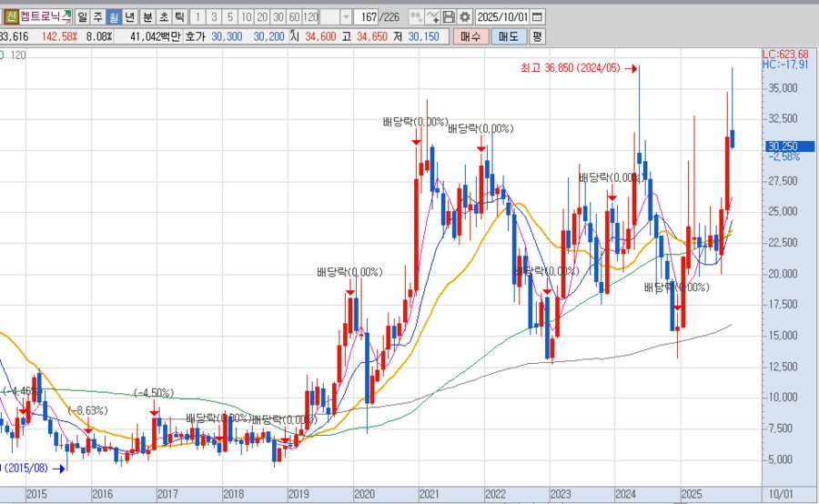
Task: Click the add indicator line icon
Action: click(x=432, y=17)
